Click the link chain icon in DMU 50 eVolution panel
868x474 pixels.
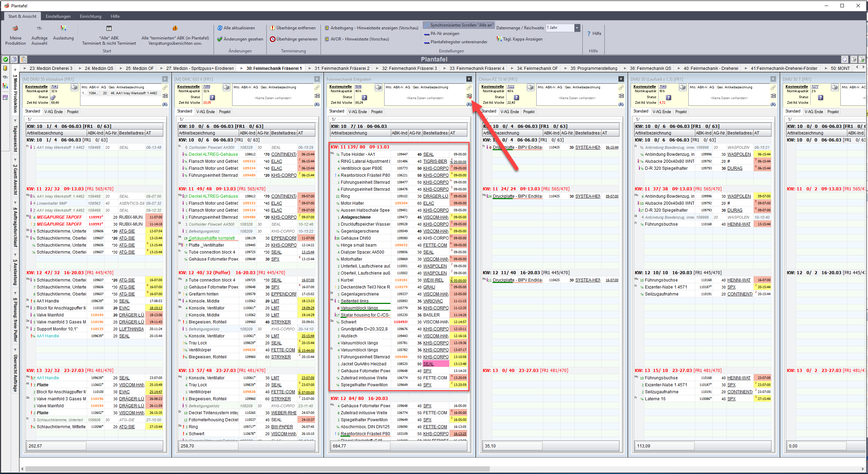click(x=165, y=88)
